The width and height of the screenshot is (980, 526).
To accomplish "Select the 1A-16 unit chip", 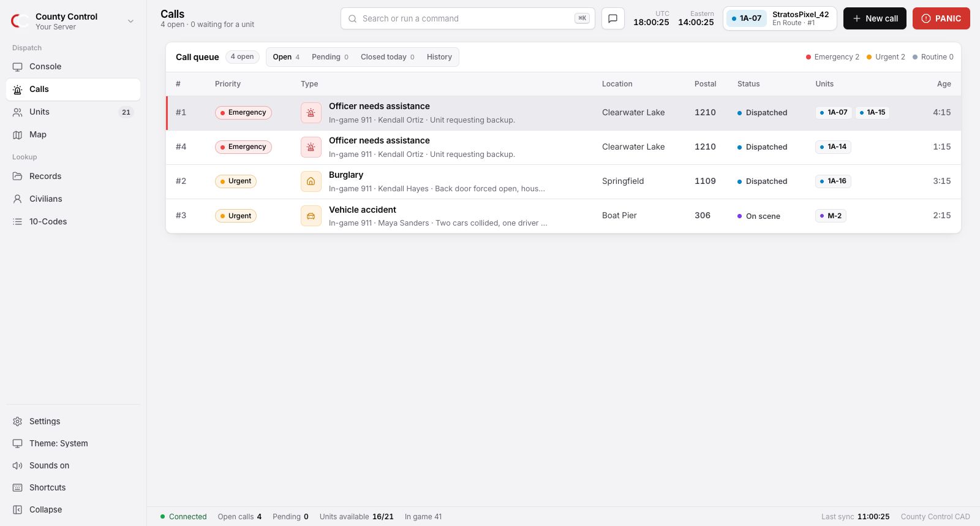I will point(833,181).
